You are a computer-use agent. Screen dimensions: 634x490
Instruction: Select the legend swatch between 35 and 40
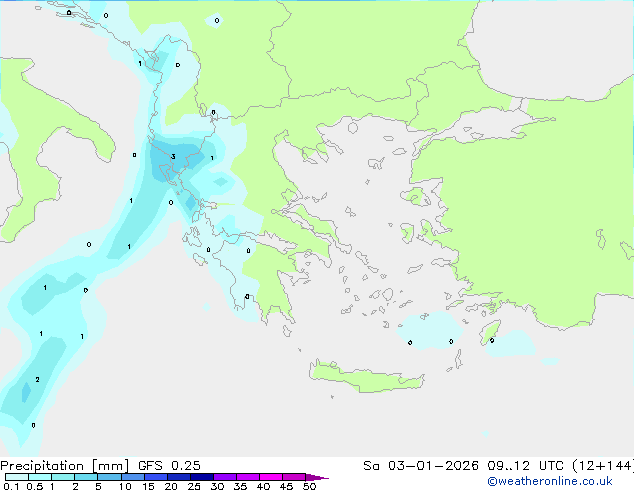tap(248, 477)
